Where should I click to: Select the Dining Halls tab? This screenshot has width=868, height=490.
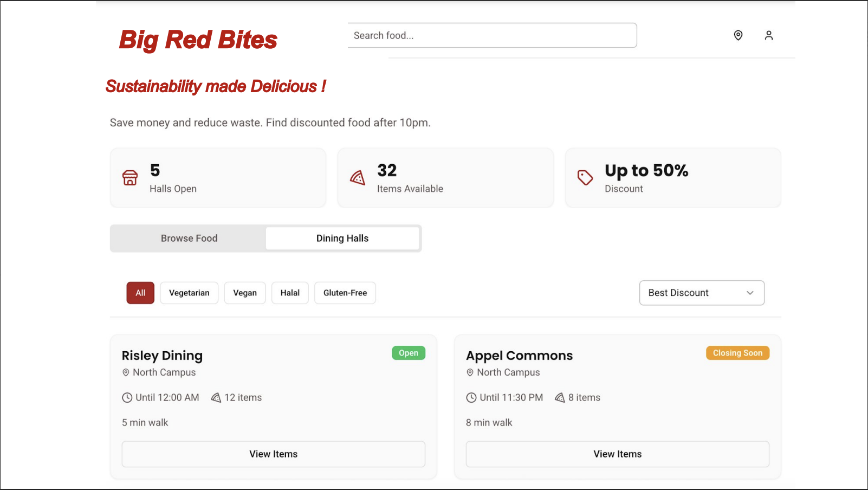(x=342, y=238)
